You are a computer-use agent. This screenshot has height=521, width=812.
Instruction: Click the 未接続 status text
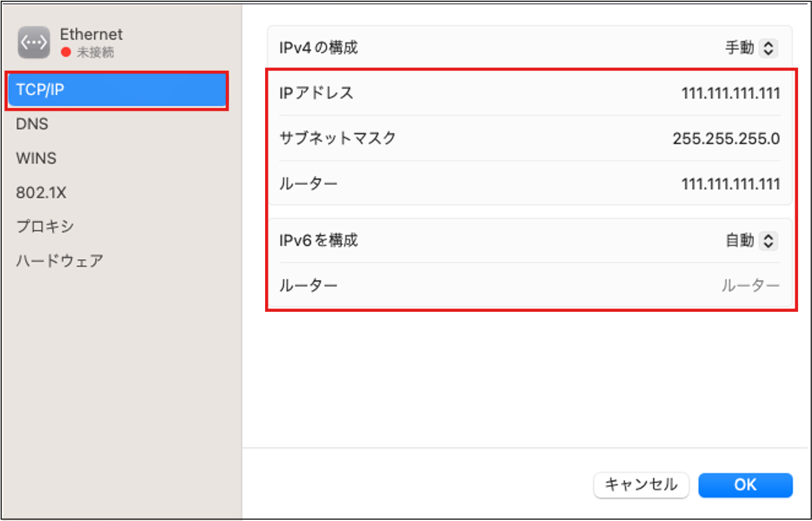pyautogui.click(x=96, y=53)
